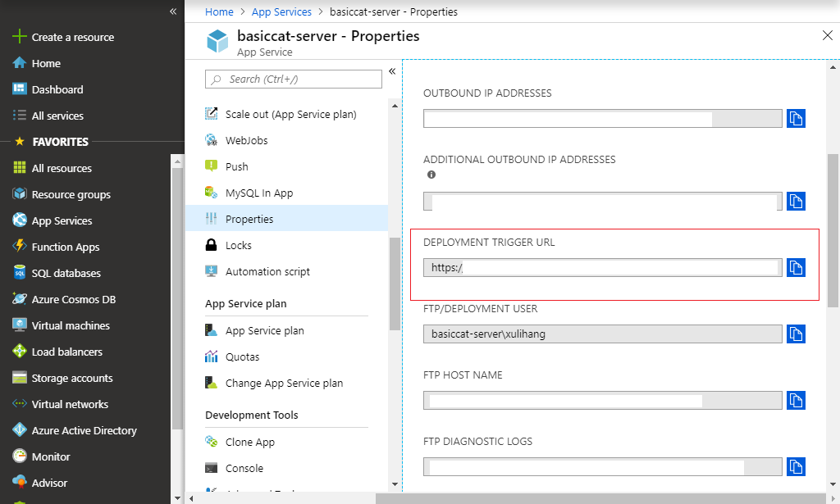Screen dimensions: 840x504
Task: Copy the Outbound IP Addresses value
Action: pos(796,118)
